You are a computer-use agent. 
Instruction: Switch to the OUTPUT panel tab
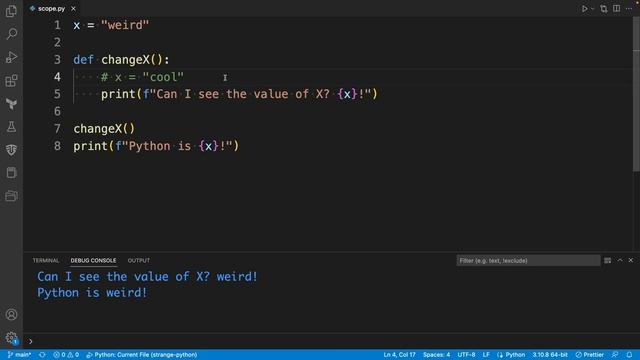pyautogui.click(x=139, y=260)
